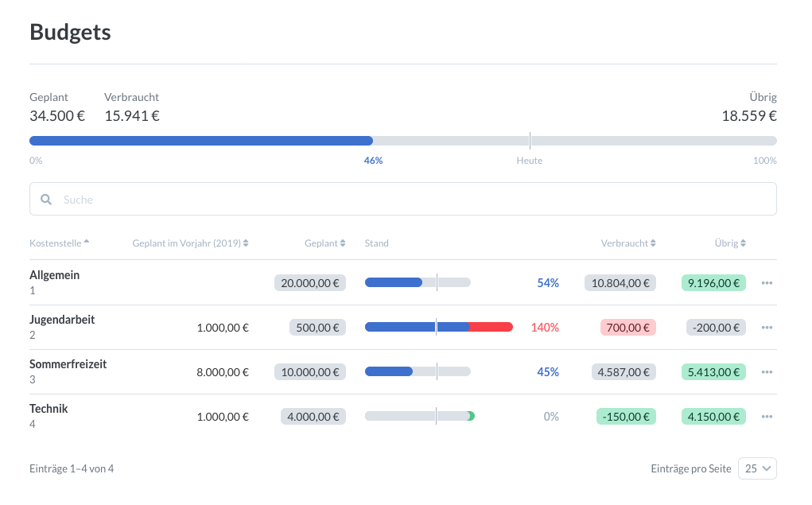Open the Jugendarbeit budget entry
The width and height of the screenshot is (812, 505).
click(62, 320)
